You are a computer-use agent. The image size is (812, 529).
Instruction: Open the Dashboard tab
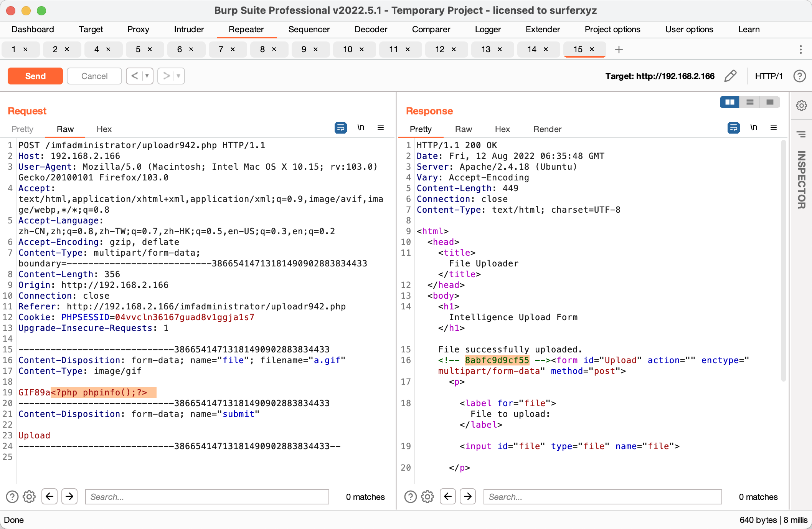tap(33, 30)
